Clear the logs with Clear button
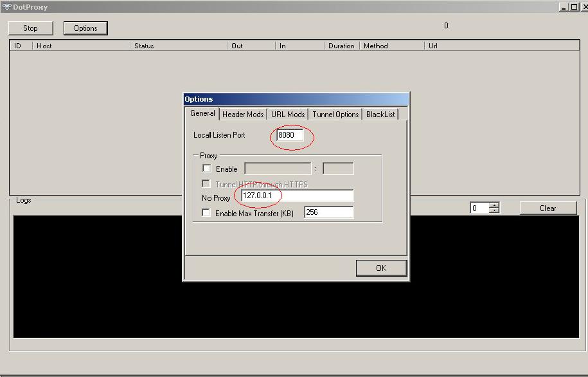 tap(548, 208)
